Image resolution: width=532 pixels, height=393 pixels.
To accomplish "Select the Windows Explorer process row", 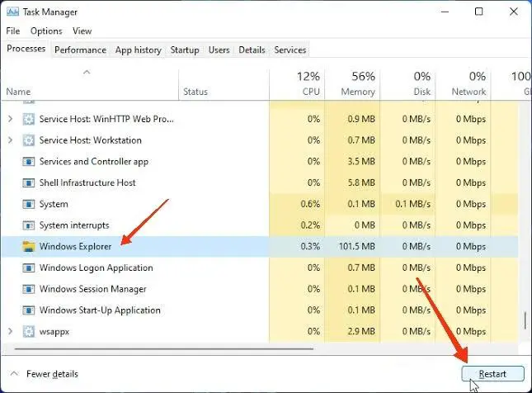I will click(x=260, y=246).
